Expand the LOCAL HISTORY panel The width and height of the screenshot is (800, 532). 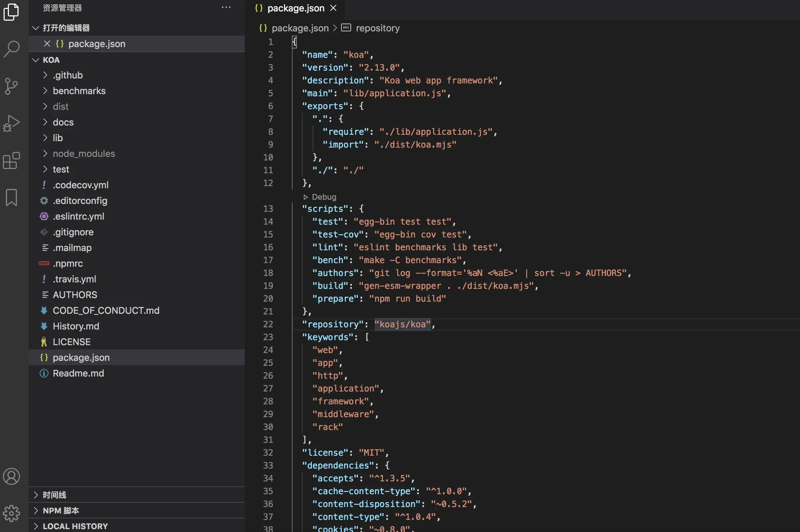point(75,526)
